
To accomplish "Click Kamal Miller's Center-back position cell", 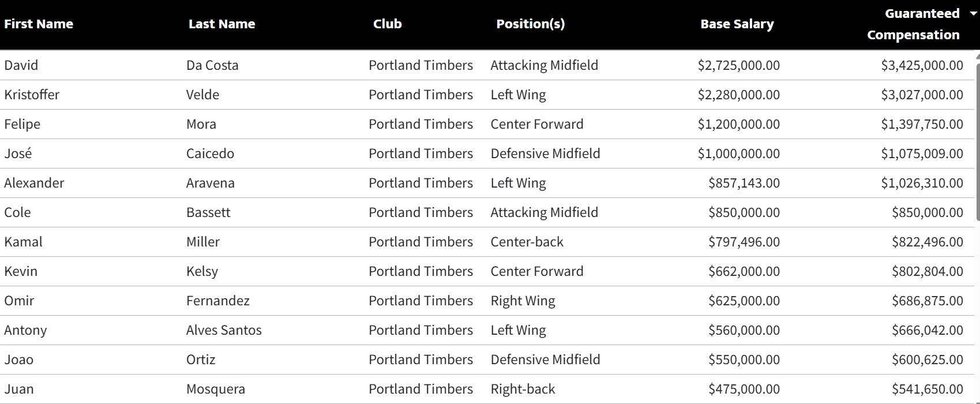I will coord(527,242).
